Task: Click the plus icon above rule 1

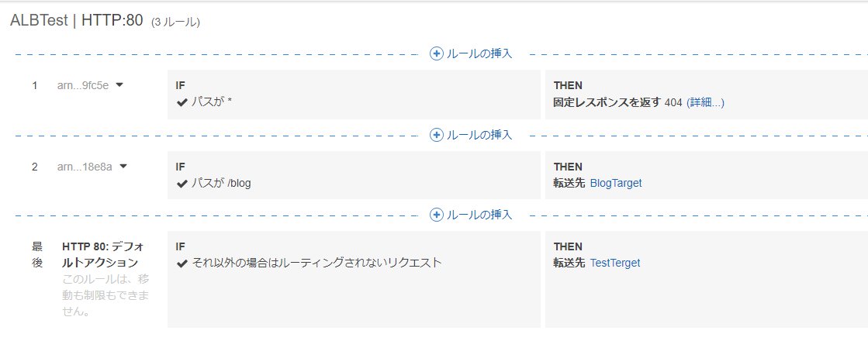Action: [437, 53]
